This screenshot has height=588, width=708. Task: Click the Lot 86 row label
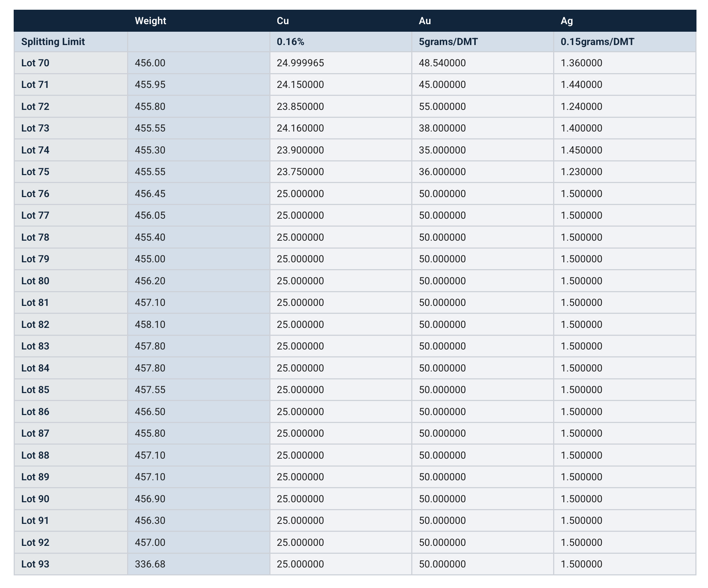pos(35,412)
